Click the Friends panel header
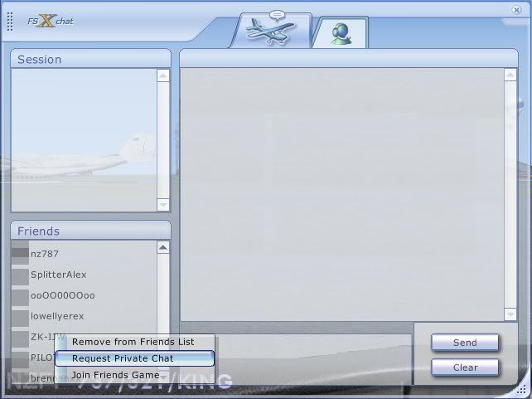 pyautogui.click(x=90, y=231)
